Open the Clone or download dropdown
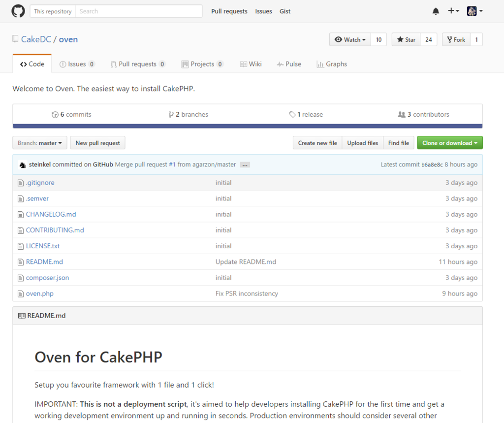The image size is (504, 423). point(450,143)
